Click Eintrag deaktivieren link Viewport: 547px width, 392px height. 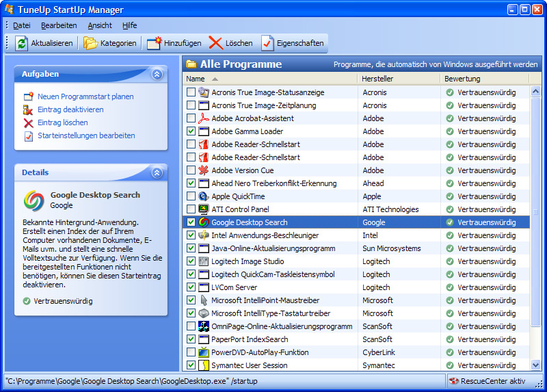(70, 109)
